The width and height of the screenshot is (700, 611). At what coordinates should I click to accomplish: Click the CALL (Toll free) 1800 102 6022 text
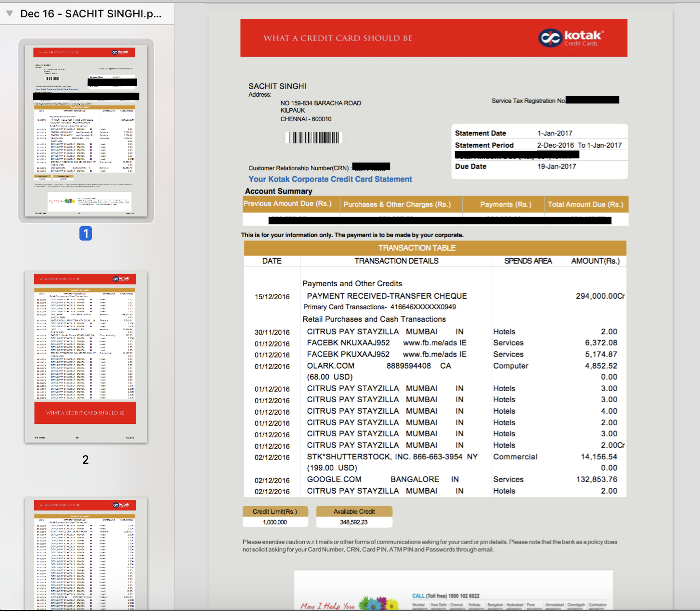pos(446,596)
